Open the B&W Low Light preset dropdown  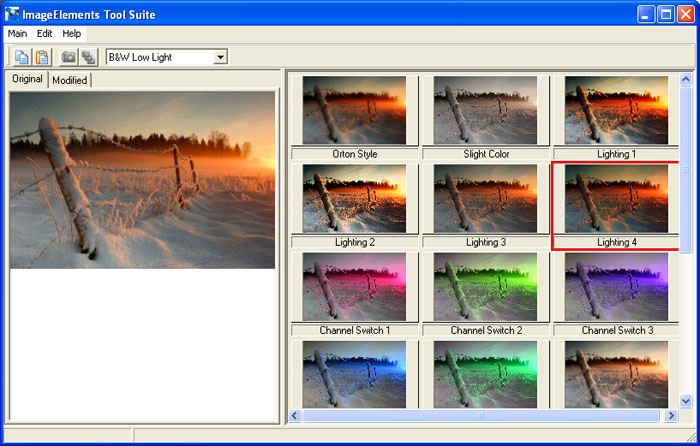tap(220, 57)
